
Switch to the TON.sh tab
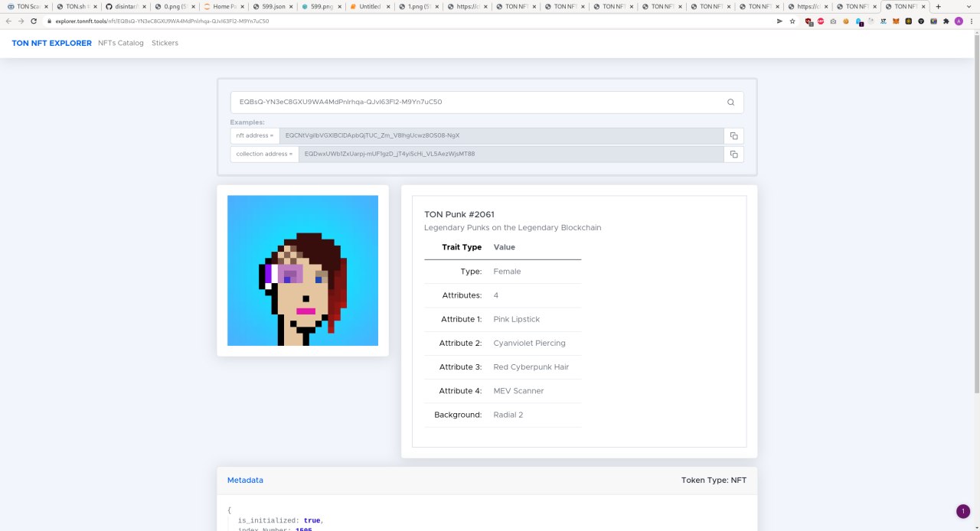coord(77,6)
